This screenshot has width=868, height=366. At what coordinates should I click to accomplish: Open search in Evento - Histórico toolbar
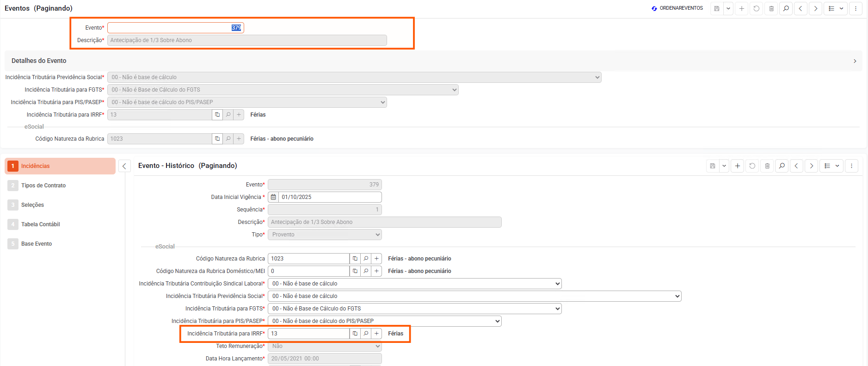pos(782,166)
